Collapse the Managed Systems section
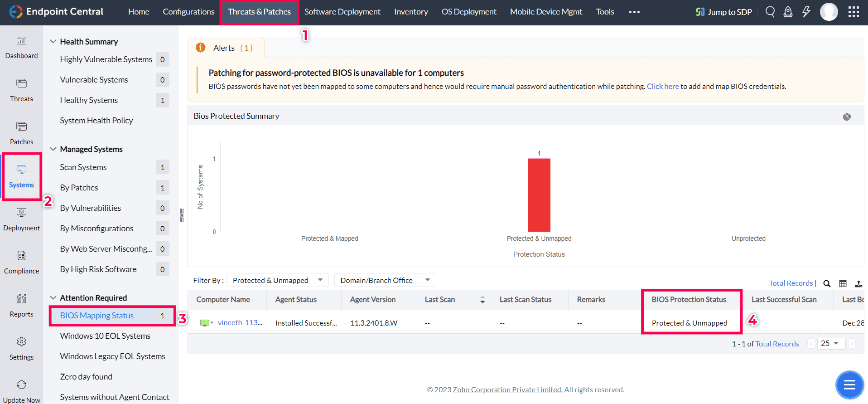This screenshot has height=404, width=868. tap(53, 149)
